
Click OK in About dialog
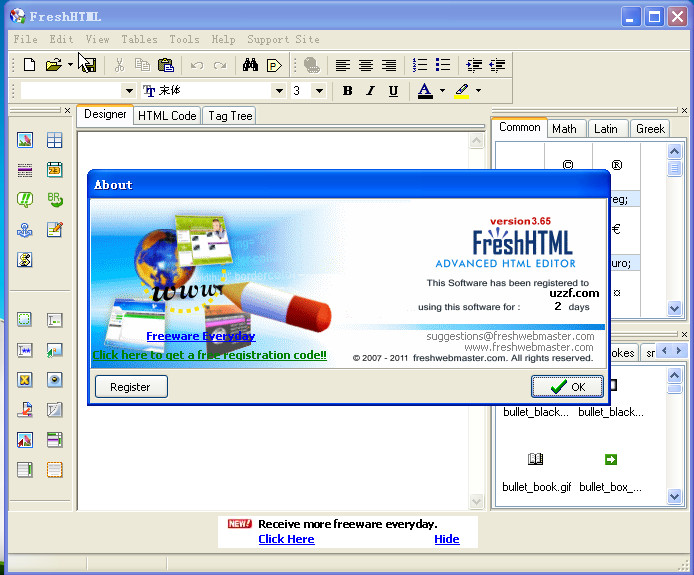(x=567, y=386)
